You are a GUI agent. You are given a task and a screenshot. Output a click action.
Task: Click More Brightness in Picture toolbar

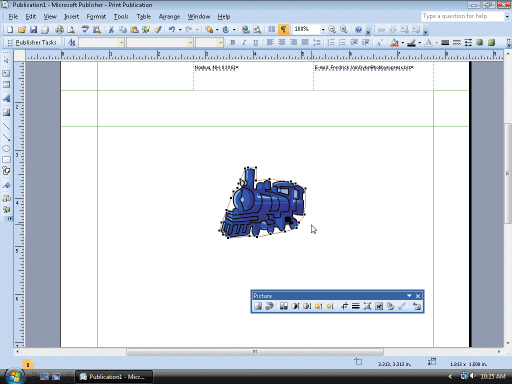click(318, 306)
